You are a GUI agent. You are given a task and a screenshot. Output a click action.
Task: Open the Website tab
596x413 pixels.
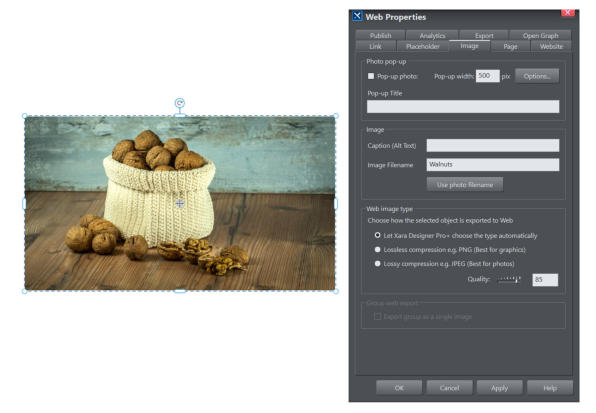[x=551, y=46]
